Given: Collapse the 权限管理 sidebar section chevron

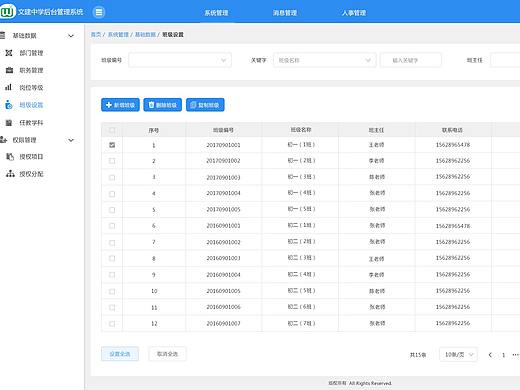Looking at the screenshot, I should [71, 140].
